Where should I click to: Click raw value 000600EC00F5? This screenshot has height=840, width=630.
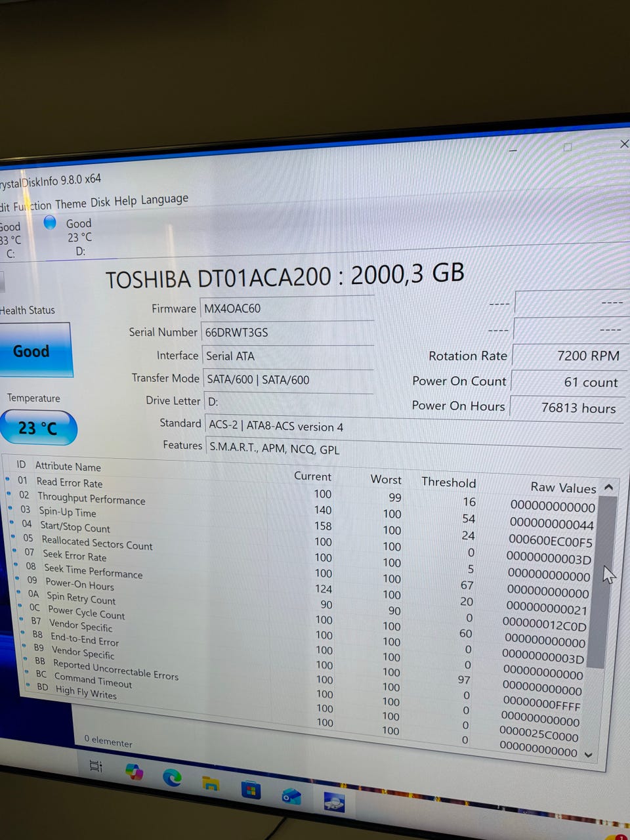[551, 541]
